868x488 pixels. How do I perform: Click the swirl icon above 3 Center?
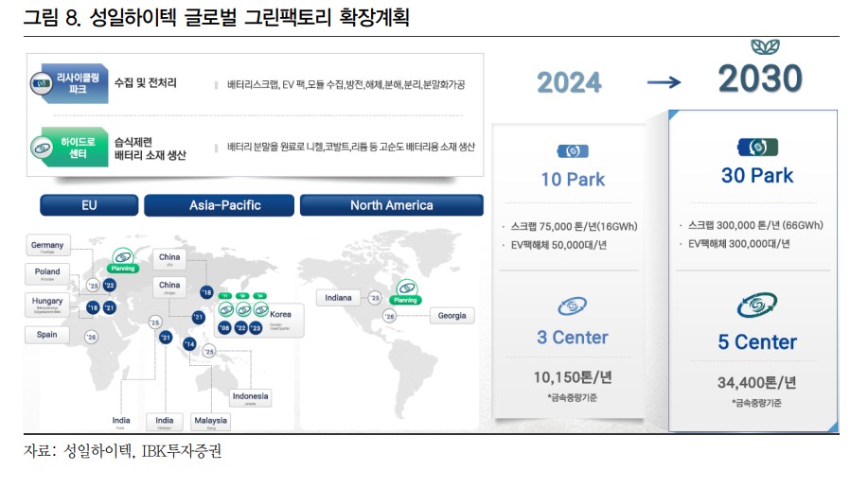tap(573, 306)
